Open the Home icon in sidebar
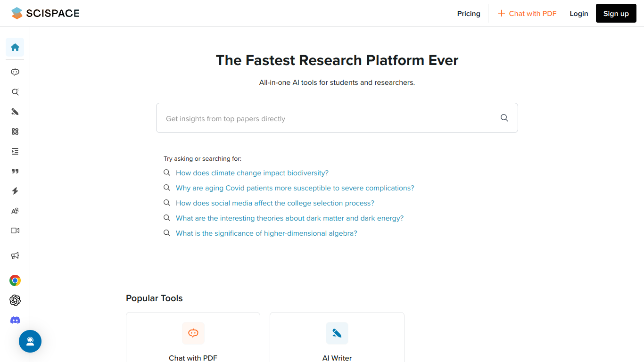644x362 pixels. [x=15, y=47]
